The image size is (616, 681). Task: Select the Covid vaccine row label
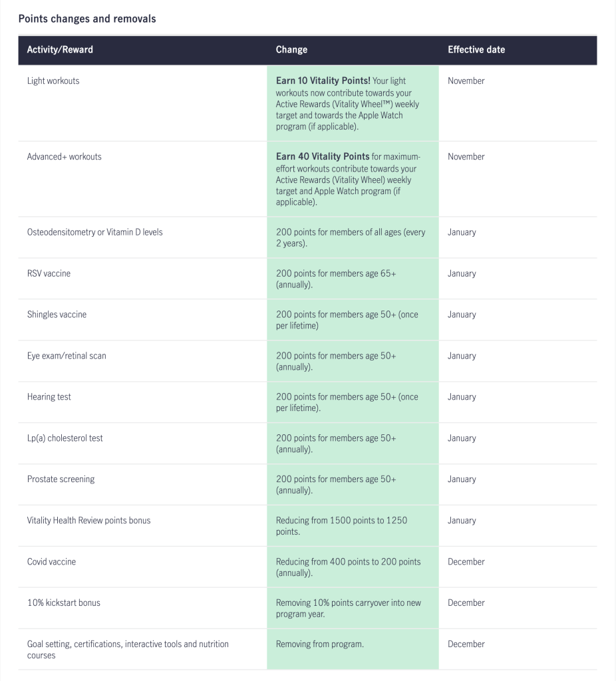pos(51,563)
